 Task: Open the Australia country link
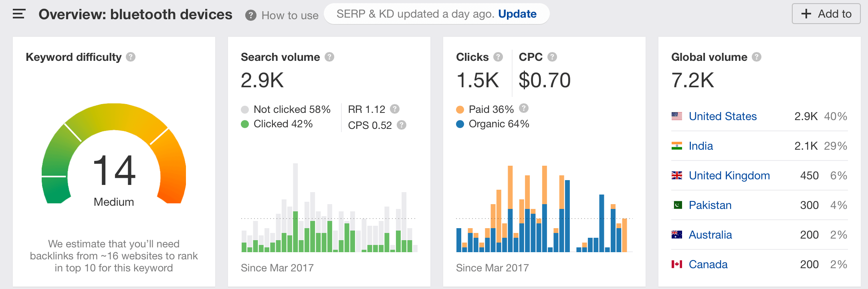710,235
